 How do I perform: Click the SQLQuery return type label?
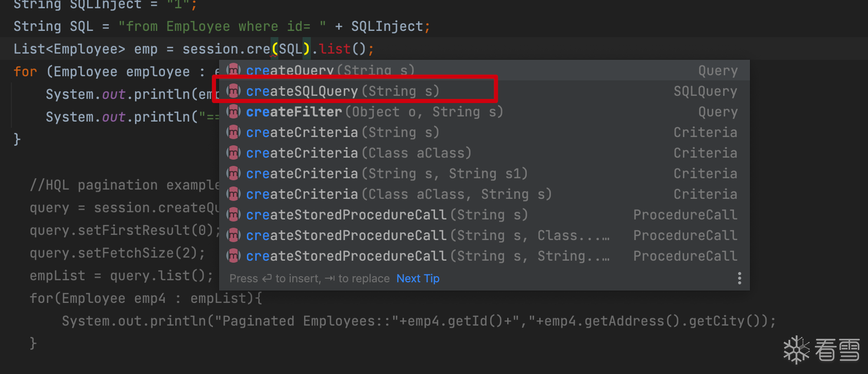pos(705,91)
